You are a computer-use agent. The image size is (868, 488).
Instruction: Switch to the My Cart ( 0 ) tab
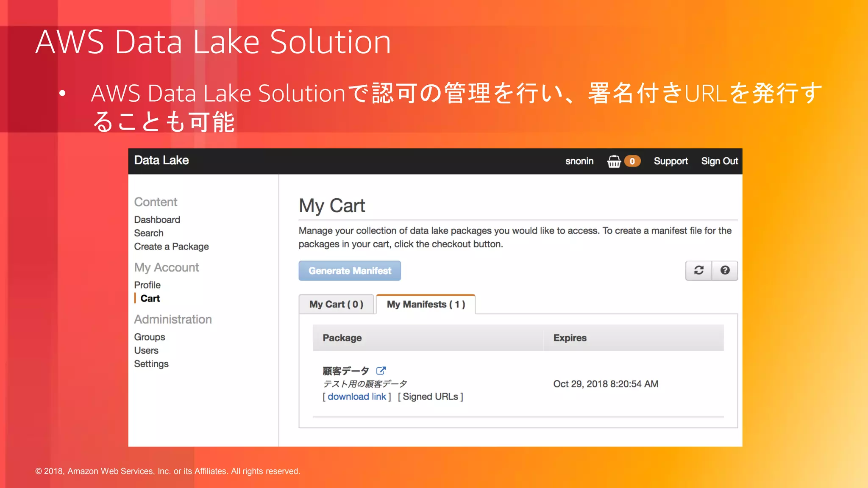click(x=336, y=304)
